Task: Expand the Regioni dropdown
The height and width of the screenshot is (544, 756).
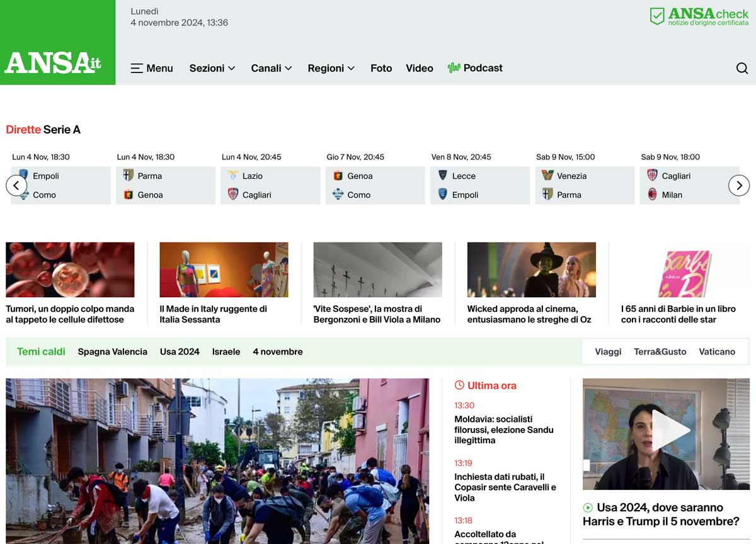Action: (x=331, y=68)
